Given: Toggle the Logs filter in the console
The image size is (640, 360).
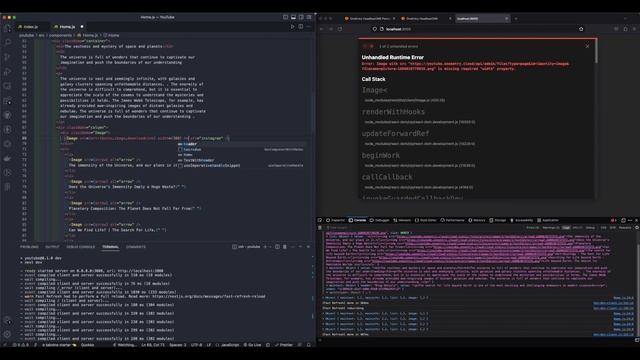Looking at the screenshot, I should pyautogui.click(x=566, y=228).
